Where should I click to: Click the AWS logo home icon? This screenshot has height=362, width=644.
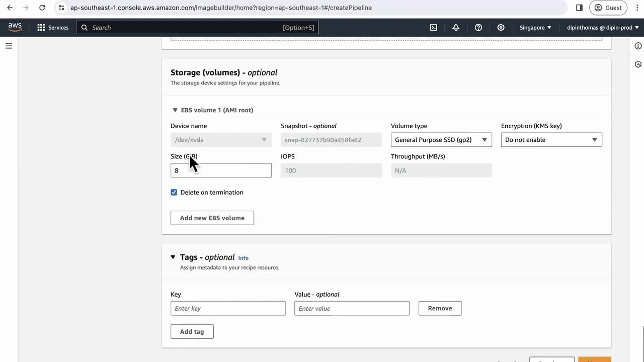tap(15, 27)
